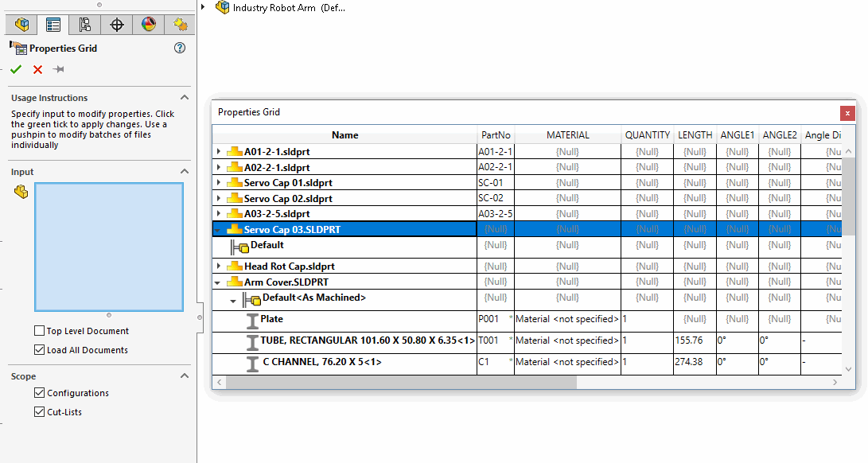This screenshot has height=463, width=868.
Task: Open the last manager tab with gear icon
Action: [x=180, y=25]
